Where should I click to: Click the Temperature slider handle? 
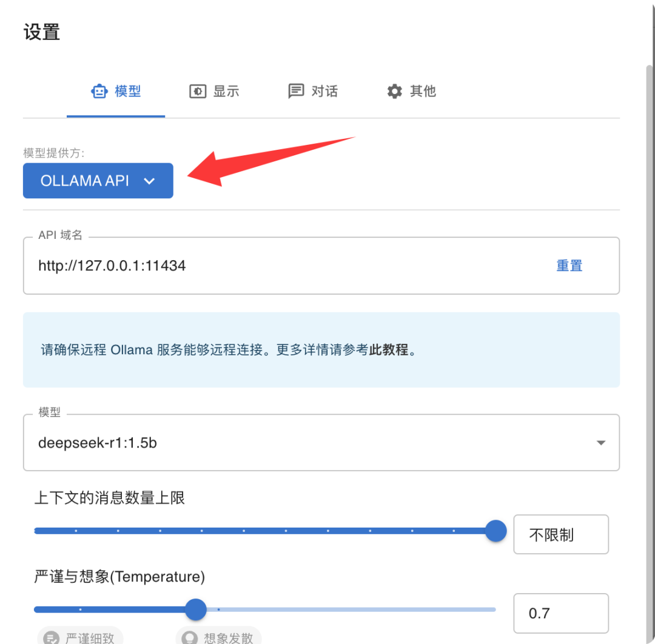(x=195, y=609)
